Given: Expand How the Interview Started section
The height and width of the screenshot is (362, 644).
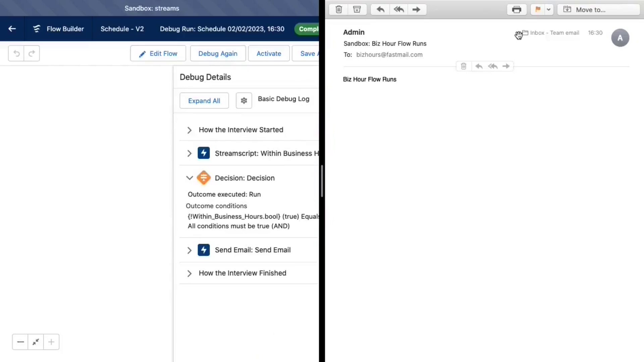Looking at the screenshot, I should (190, 130).
